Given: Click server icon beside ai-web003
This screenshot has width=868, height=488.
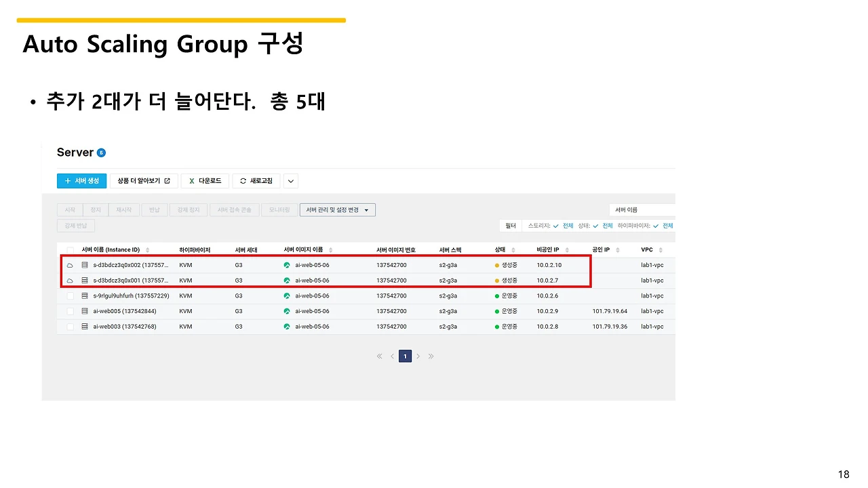Looking at the screenshot, I should 85,327.
